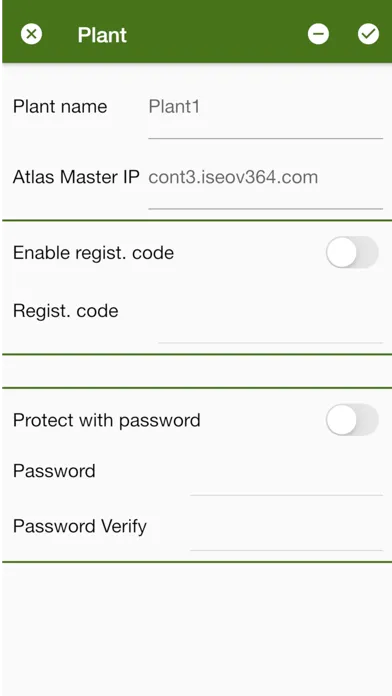Screen dimensions: 392x696
Task: Tap the Protect with password label text
Action: [x=107, y=420]
